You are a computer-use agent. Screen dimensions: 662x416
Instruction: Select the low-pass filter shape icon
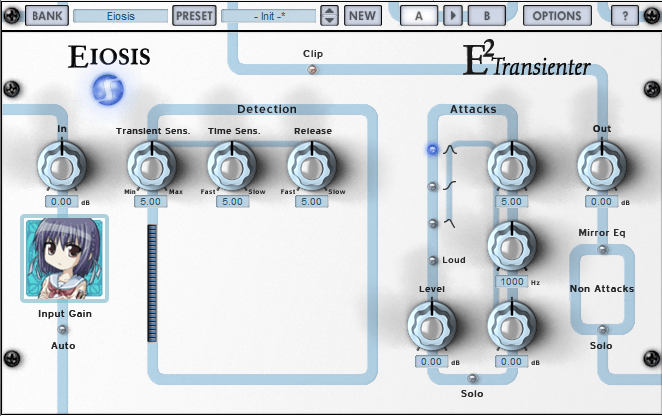[450, 223]
